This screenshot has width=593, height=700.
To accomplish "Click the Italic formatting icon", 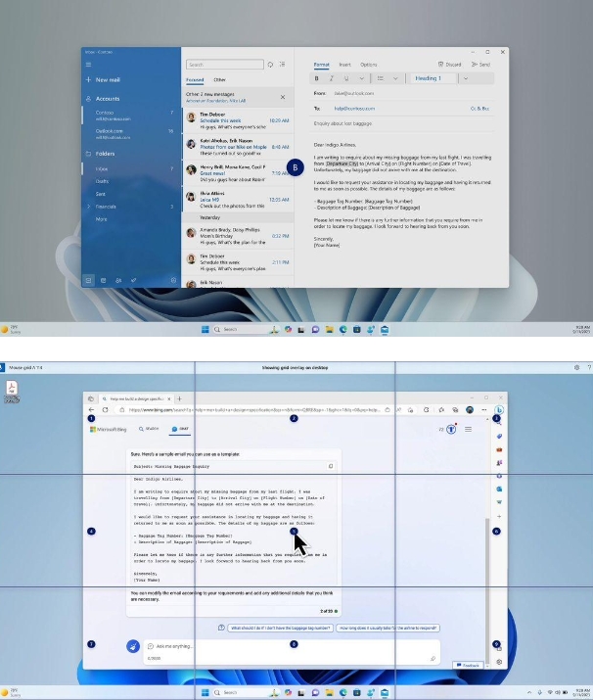I will (332, 78).
